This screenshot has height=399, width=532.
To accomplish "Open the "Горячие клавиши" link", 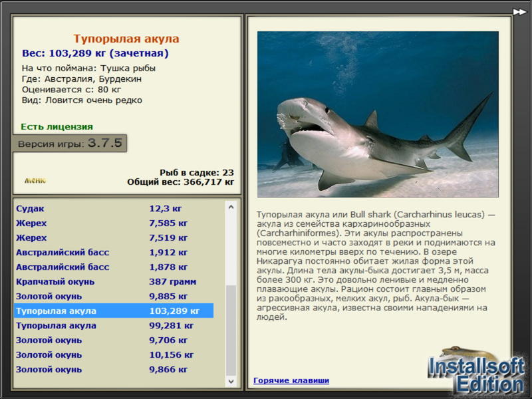I will click(291, 380).
